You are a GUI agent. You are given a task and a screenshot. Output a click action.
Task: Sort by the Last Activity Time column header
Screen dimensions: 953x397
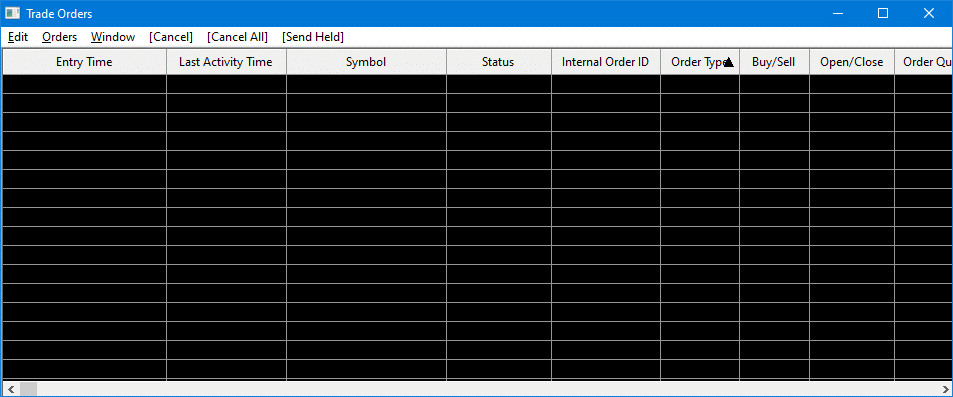226,62
